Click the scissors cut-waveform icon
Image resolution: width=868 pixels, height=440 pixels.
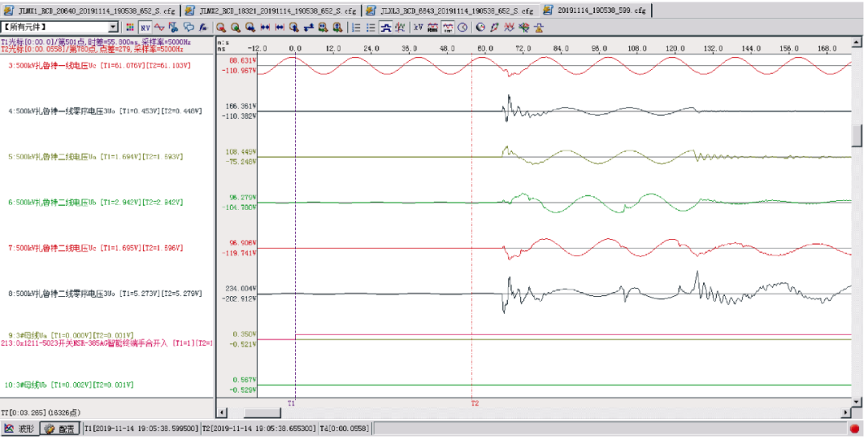174,27
